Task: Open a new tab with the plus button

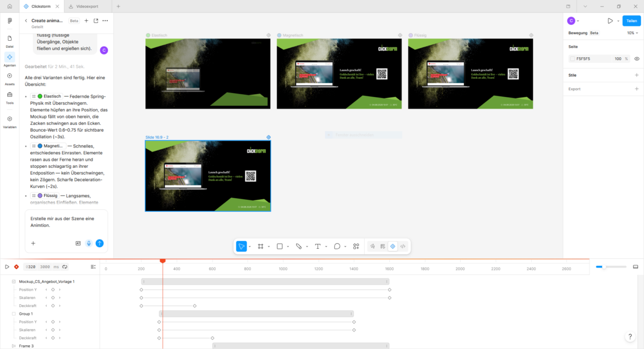Action: (x=118, y=6)
